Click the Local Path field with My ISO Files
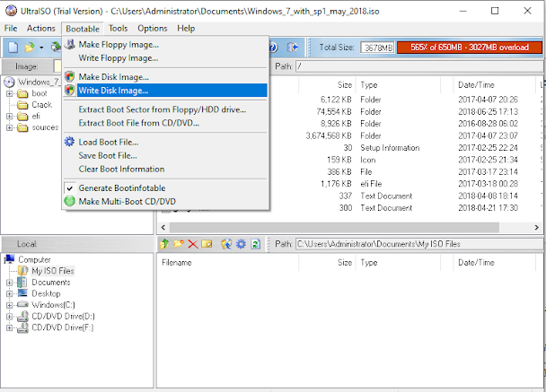546x392 pixels. click(418, 244)
